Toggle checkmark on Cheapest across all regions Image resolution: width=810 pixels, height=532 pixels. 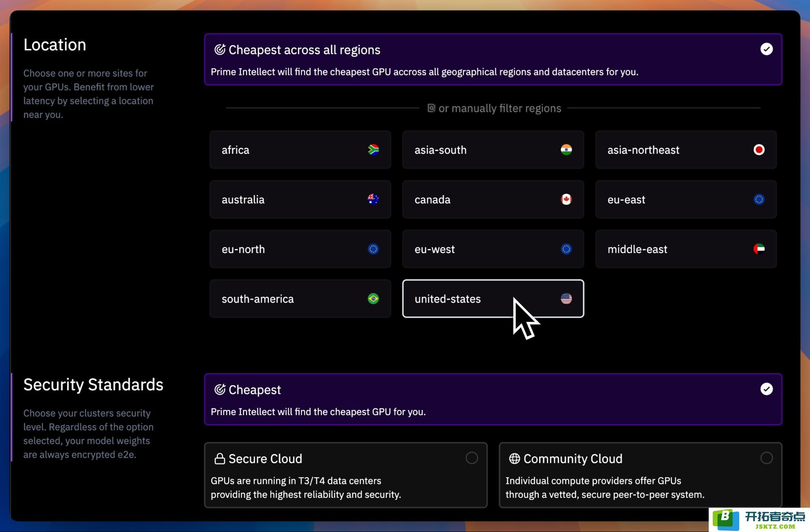766,49
